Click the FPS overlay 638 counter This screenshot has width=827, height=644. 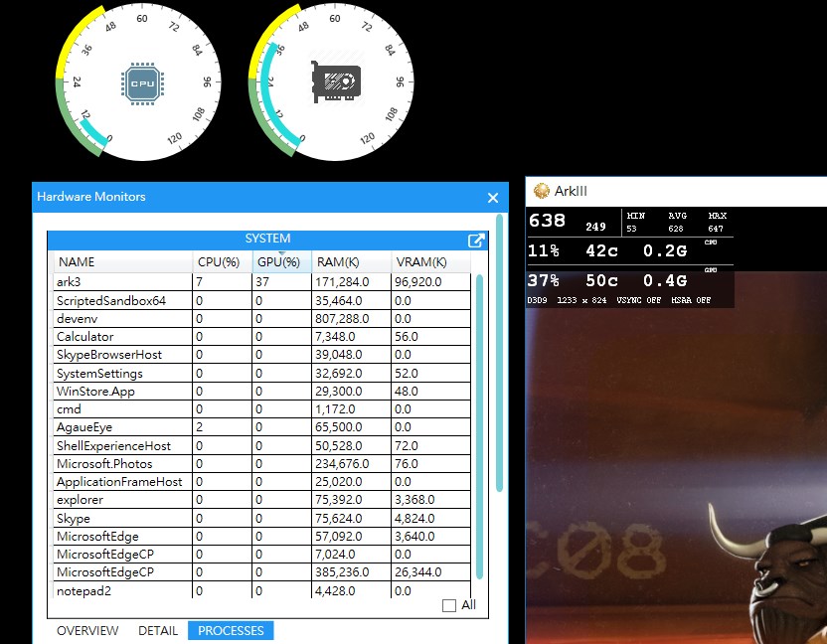pos(548,221)
